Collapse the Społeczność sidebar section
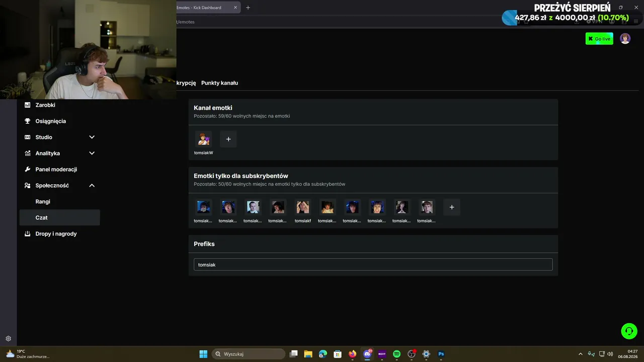This screenshot has height=362, width=644. [92, 186]
